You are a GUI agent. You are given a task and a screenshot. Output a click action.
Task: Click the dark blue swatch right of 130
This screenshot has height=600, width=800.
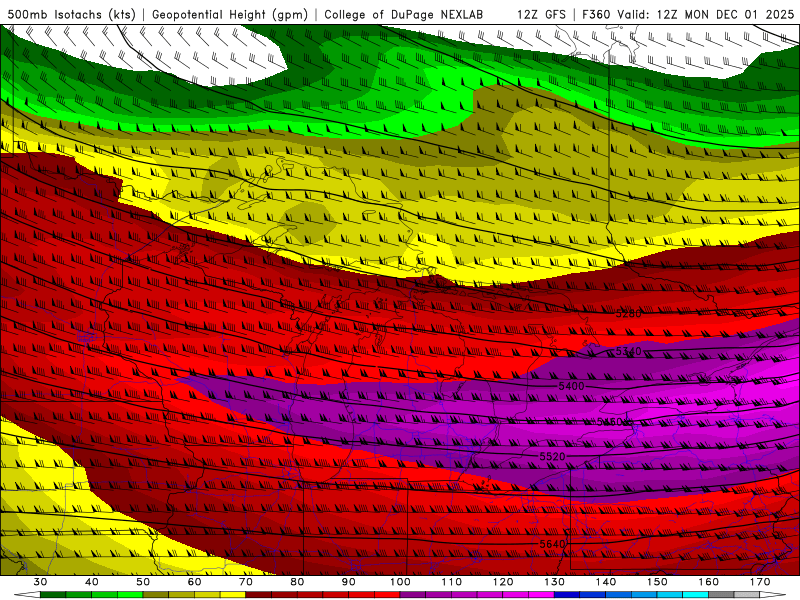(567, 595)
